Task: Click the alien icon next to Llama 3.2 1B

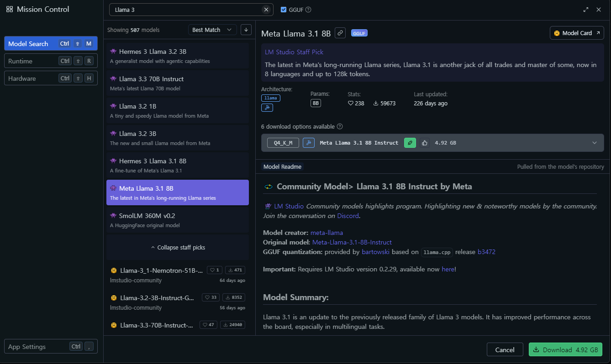Action: pyautogui.click(x=113, y=106)
